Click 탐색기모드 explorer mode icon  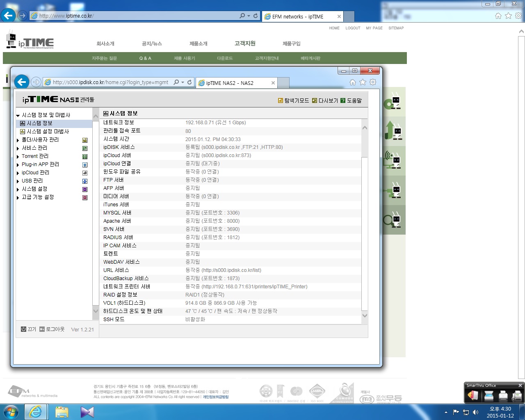pos(281,100)
